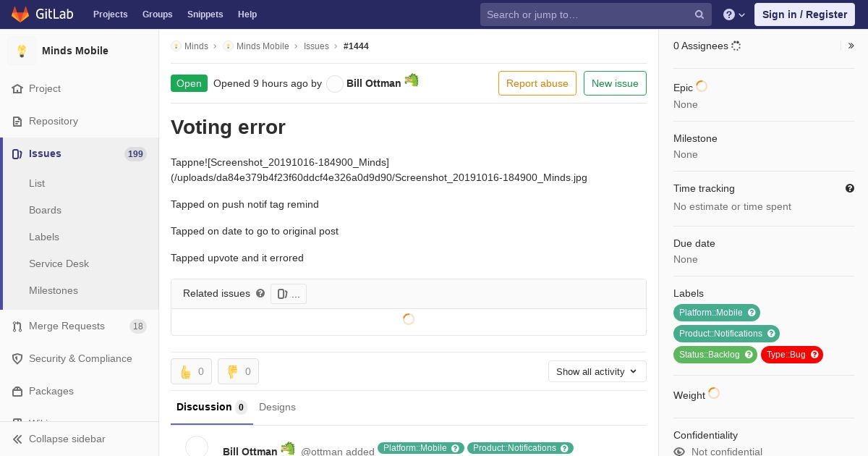Click the Minds Mobile project title
The height and width of the screenshot is (456, 868).
click(75, 51)
